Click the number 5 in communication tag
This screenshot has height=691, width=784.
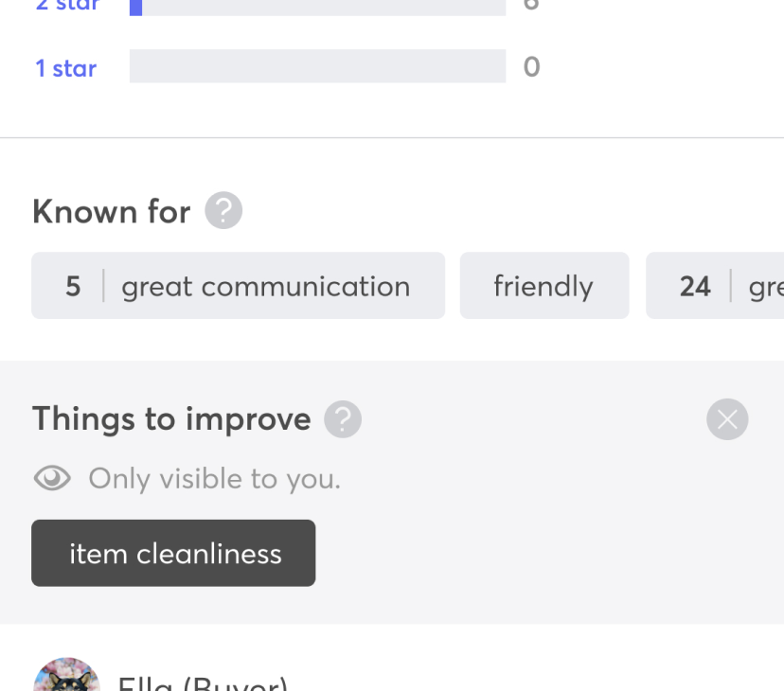click(73, 286)
